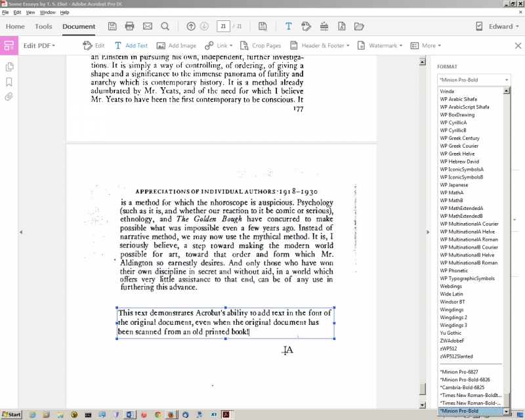Select the Add Image tool

point(177,46)
